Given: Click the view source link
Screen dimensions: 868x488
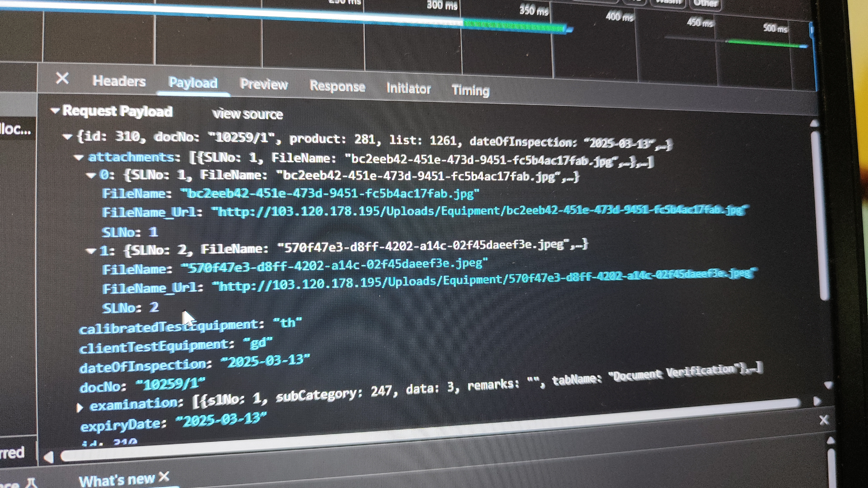Looking at the screenshot, I should coord(248,114).
